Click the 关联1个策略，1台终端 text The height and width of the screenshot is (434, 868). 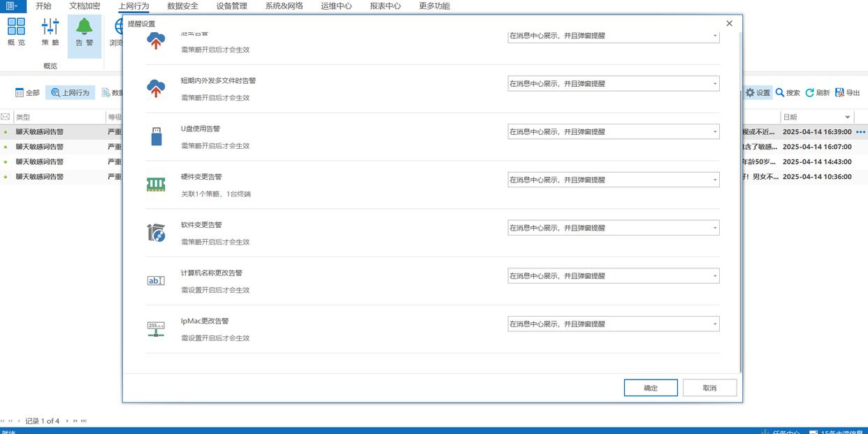[x=215, y=194]
